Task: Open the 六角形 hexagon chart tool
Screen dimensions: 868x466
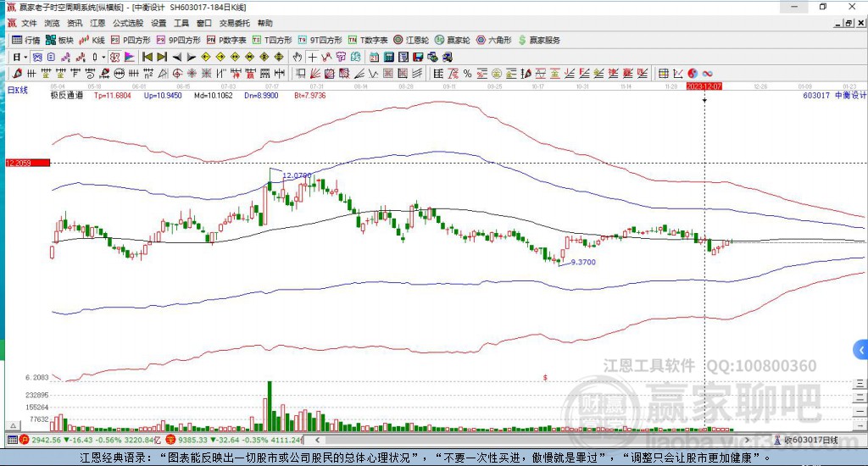Action: click(493, 40)
